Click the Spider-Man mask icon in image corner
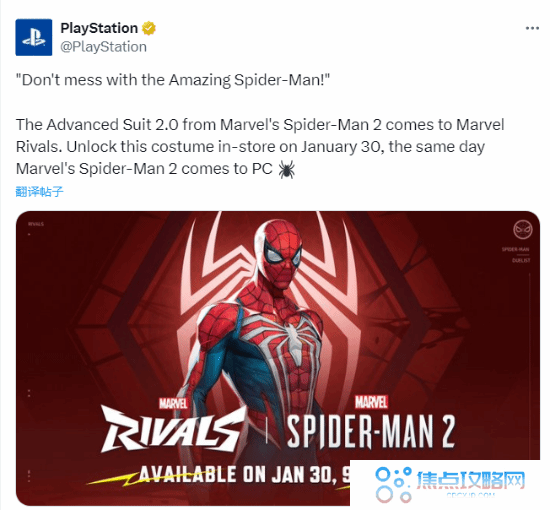Viewport: 550px width, 510px height. pyautogui.click(x=523, y=230)
